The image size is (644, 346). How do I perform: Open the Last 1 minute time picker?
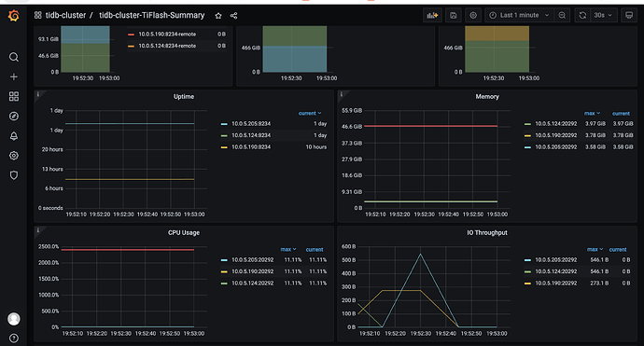(519, 15)
